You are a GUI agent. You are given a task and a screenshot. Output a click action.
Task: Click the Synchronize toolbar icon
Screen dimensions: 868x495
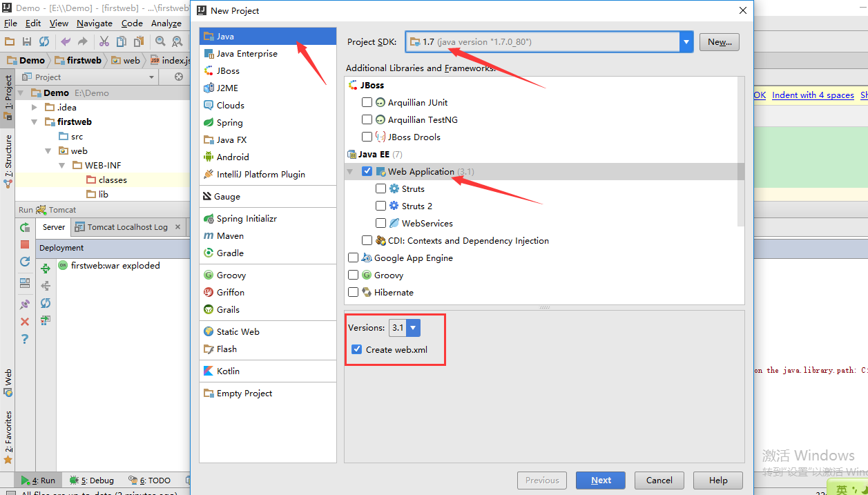tap(44, 41)
